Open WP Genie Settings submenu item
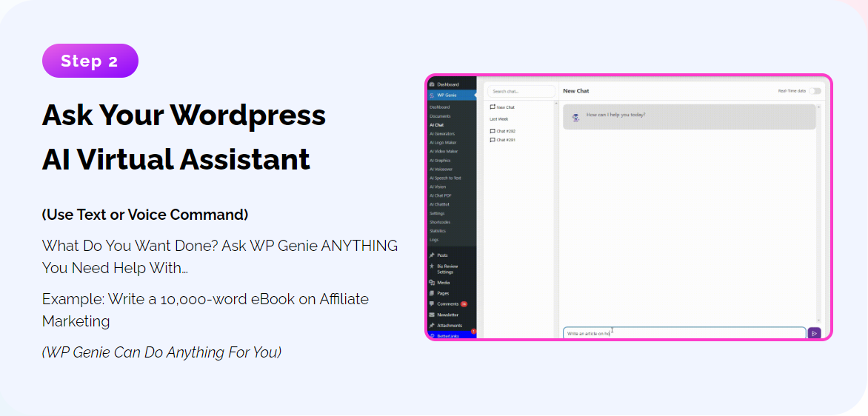This screenshot has height=416, width=868. (x=437, y=213)
